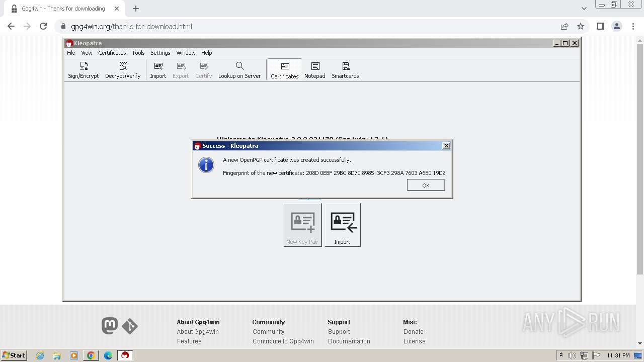The image size is (644, 362).
Task: Share this page icon in address bar
Action: [x=565, y=27]
